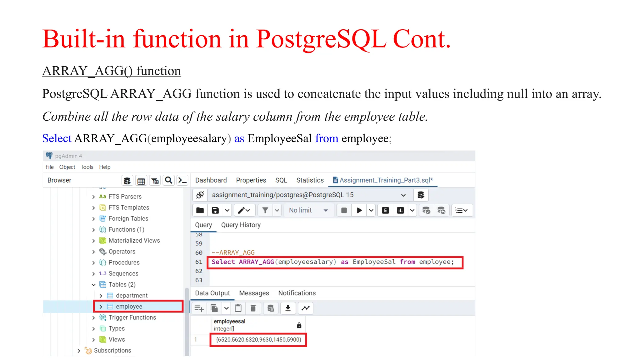Screen dimensions: 644x362
Task: Paste rows with clipboard icon
Action: 238,308
